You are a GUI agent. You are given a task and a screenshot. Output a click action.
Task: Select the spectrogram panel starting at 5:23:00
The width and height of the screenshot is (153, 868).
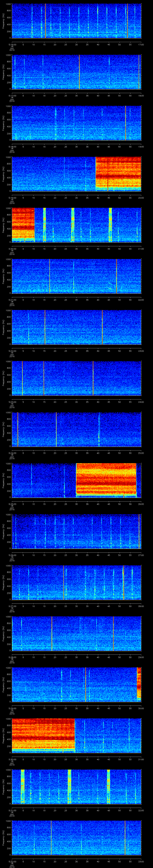77,378
